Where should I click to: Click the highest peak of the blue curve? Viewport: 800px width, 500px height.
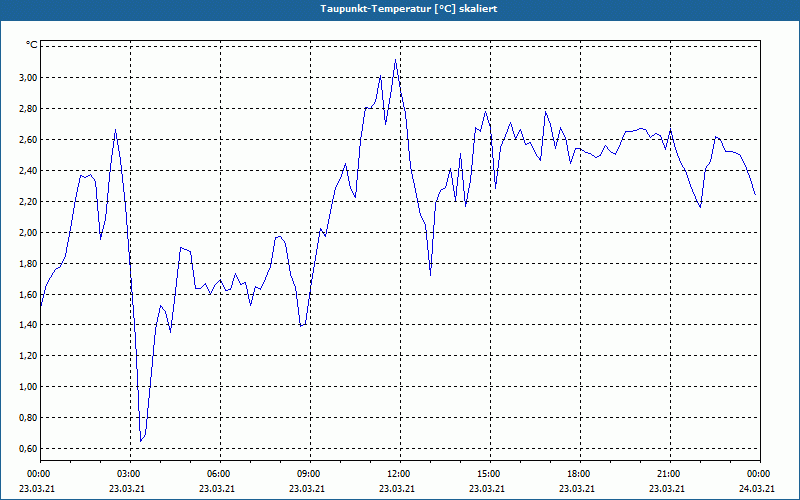[x=395, y=60]
